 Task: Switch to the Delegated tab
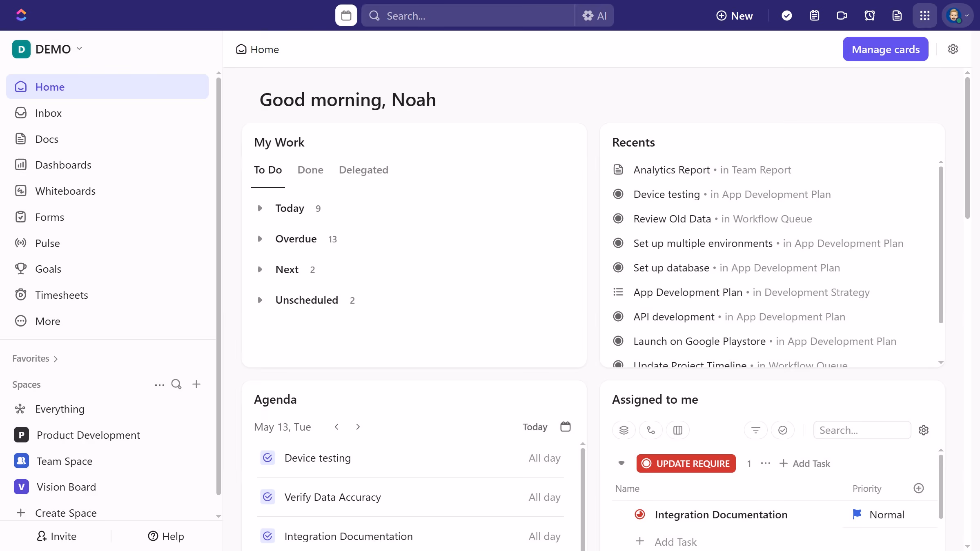(x=363, y=170)
